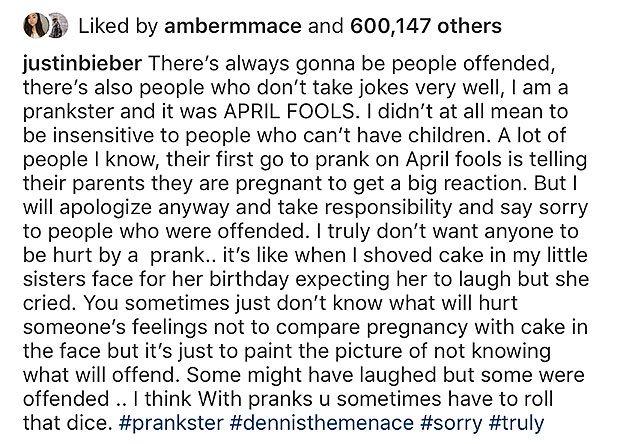Open the #sorry hashtag

point(452,423)
